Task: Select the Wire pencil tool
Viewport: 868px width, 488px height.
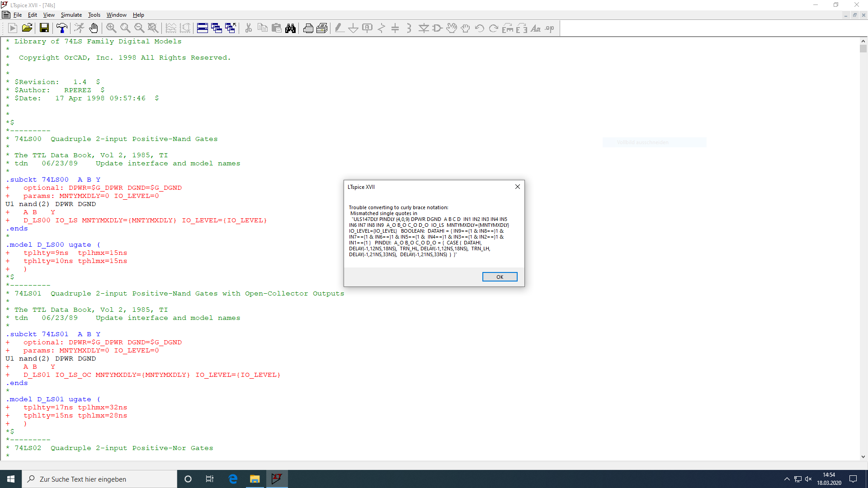Action: (x=340, y=28)
